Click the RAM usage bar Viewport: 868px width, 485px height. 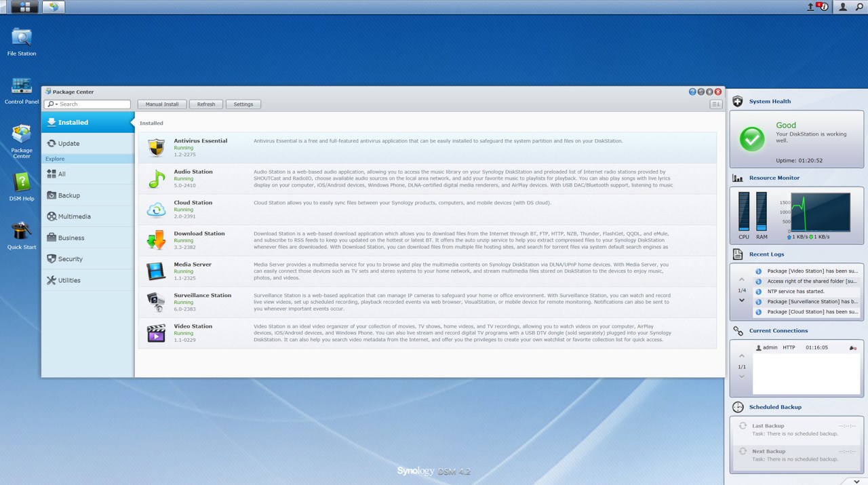click(762, 212)
